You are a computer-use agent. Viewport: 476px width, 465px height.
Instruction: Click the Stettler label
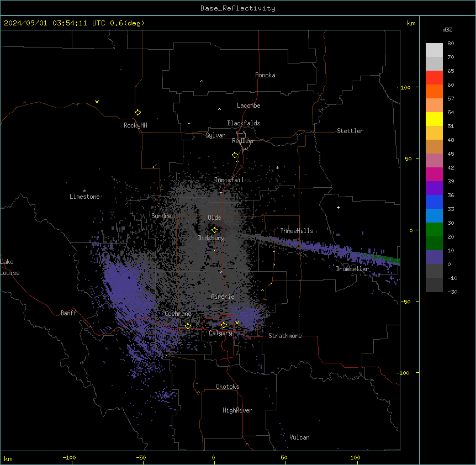tap(350, 131)
